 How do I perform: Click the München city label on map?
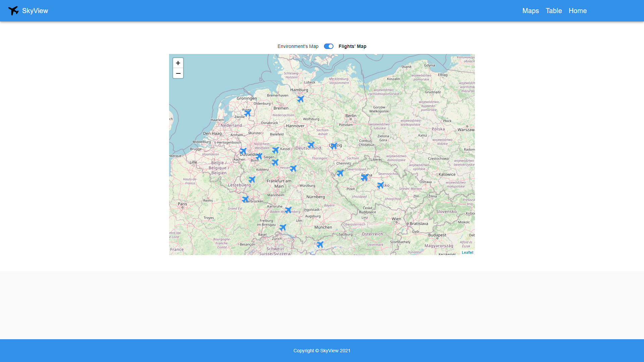(x=323, y=227)
